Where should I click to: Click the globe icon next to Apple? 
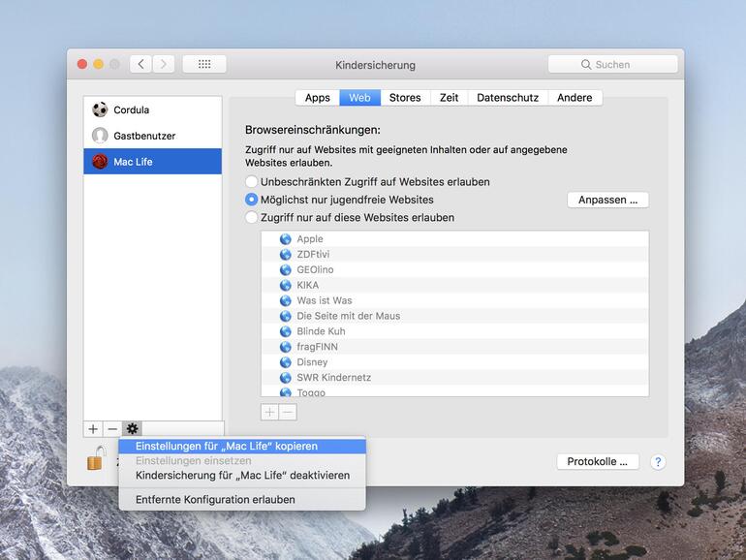[x=286, y=239]
